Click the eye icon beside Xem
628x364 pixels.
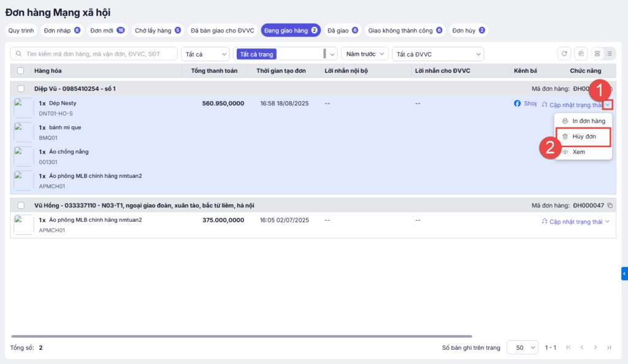click(x=565, y=152)
